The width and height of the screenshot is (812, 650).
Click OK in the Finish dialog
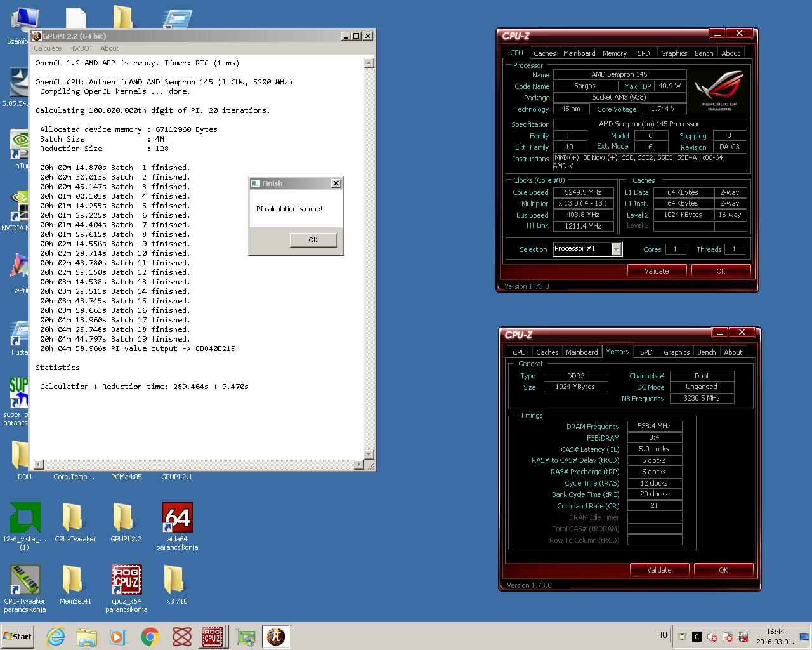point(313,240)
